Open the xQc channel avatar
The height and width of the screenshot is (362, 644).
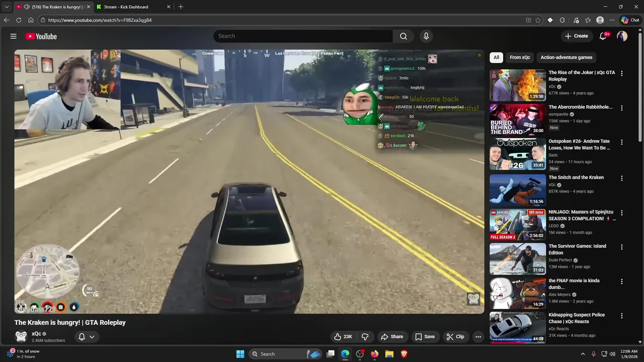[x=21, y=336]
